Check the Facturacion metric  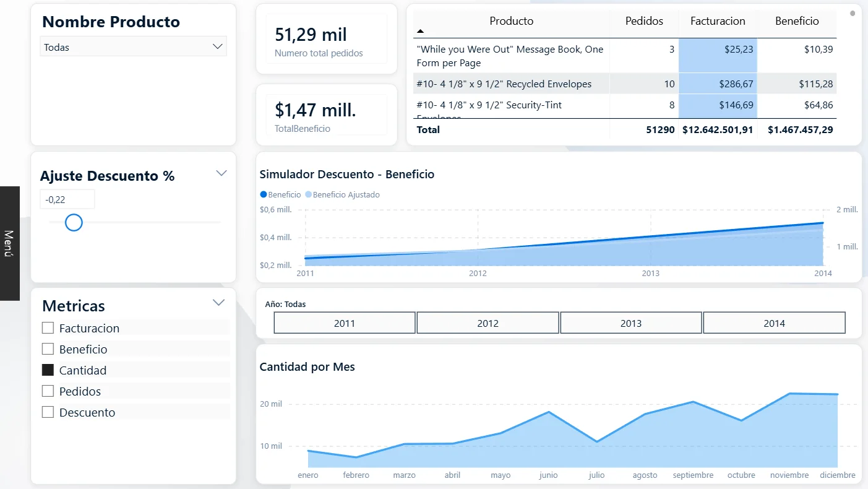click(48, 328)
